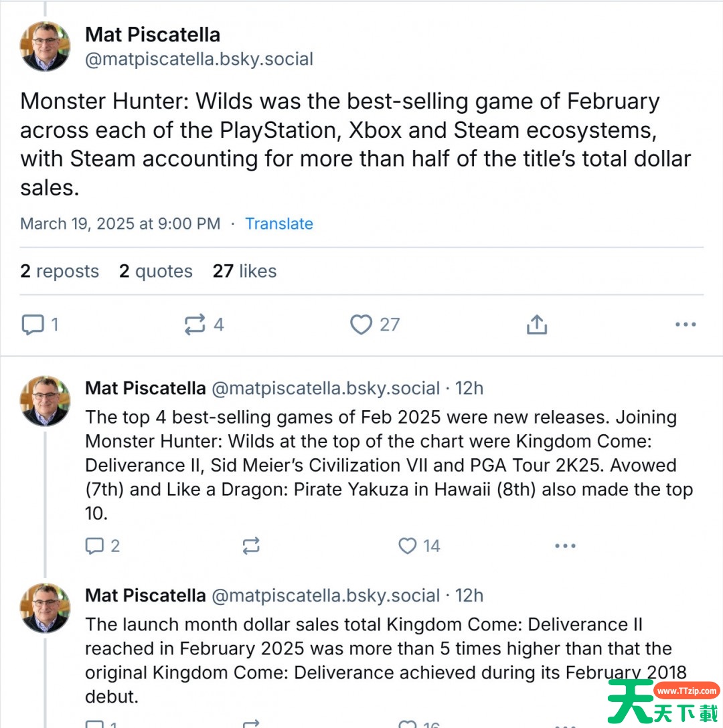Reply to the Monster Hunter: Wilds main post
Image resolution: width=723 pixels, height=728 pixels.
(33, 325)
